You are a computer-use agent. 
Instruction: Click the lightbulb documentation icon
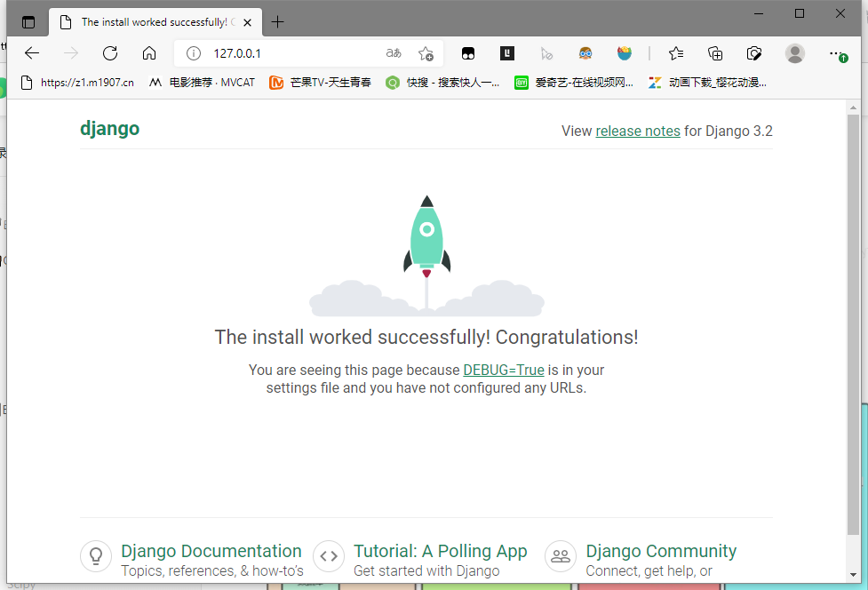click(96, 556)
